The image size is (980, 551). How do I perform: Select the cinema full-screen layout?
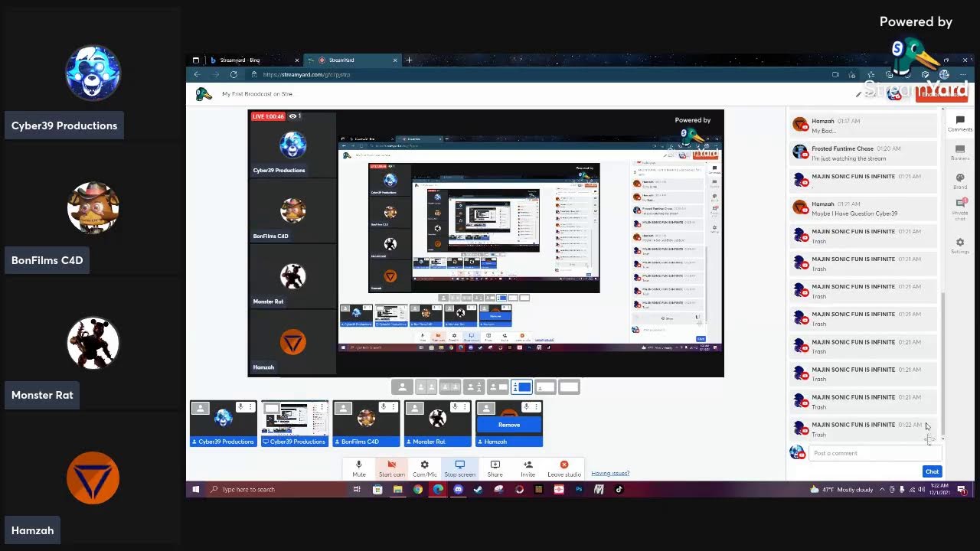pyautogui.click(x=569, y=387)
